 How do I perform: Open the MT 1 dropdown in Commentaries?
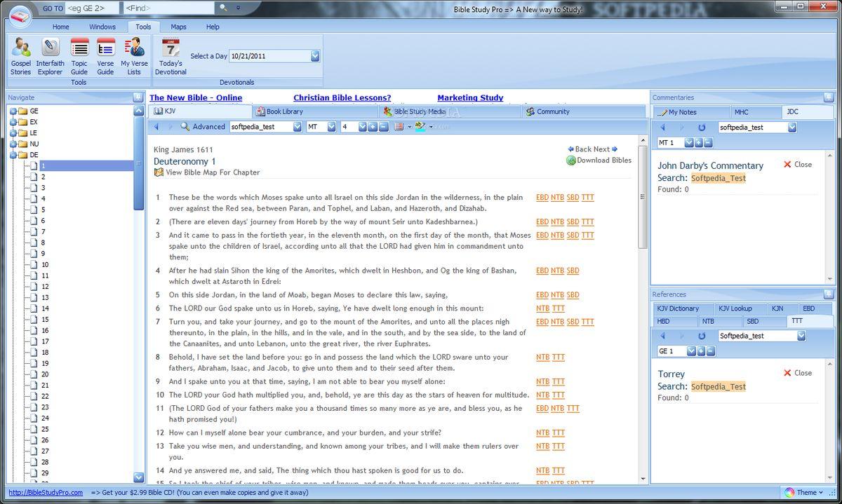tap(688, 143)
